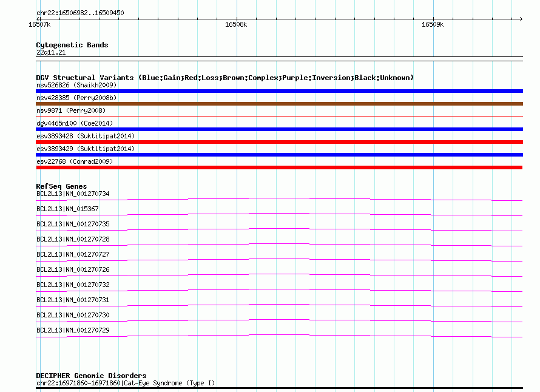Click the magenta line under BCL2L13|NM_001270726
540x392 pixels.
click(x=279, y=275)
